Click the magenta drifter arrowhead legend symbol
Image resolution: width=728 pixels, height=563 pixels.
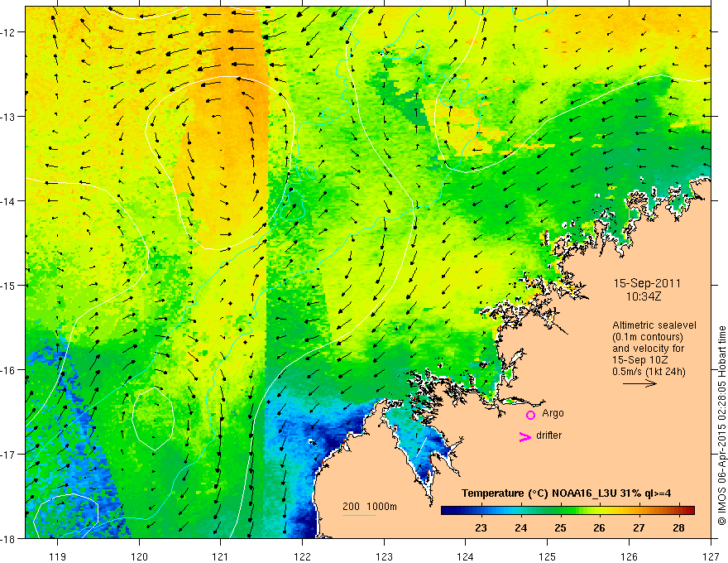tap(525, 436)
